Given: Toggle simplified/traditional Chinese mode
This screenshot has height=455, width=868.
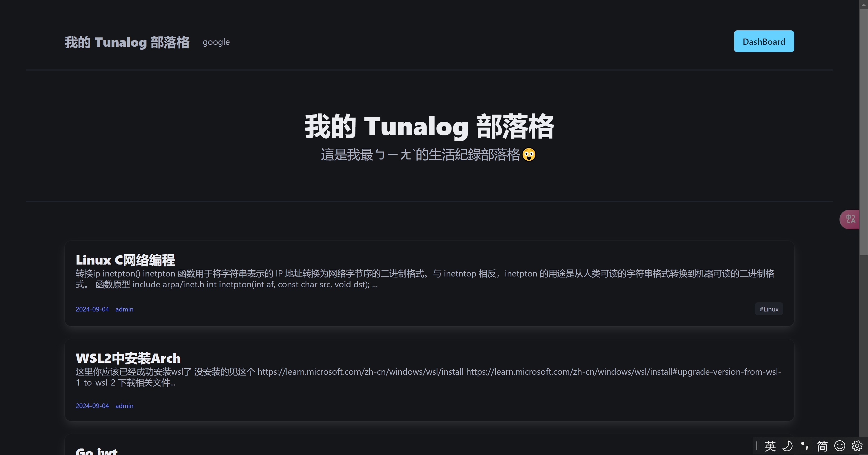Looking at the screenshot, I should [x=822, y=446].
